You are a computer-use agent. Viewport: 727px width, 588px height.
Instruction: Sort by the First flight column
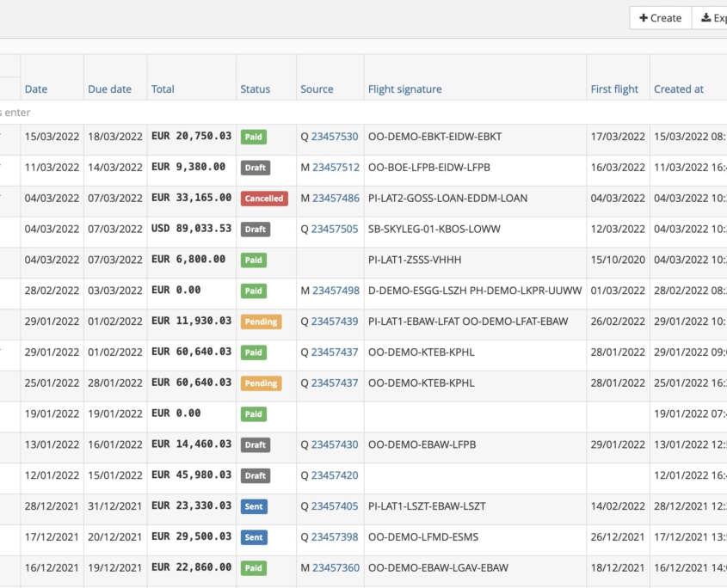coord(615,89)
